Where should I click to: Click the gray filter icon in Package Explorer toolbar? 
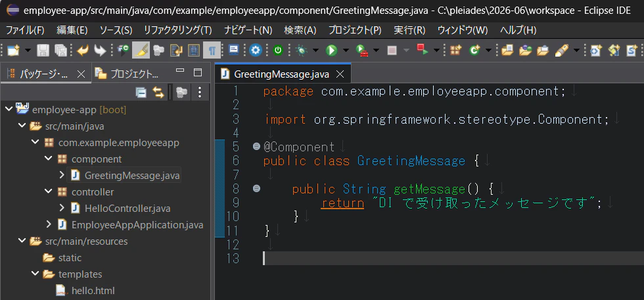pyautogui.click(x=181, y=93)
